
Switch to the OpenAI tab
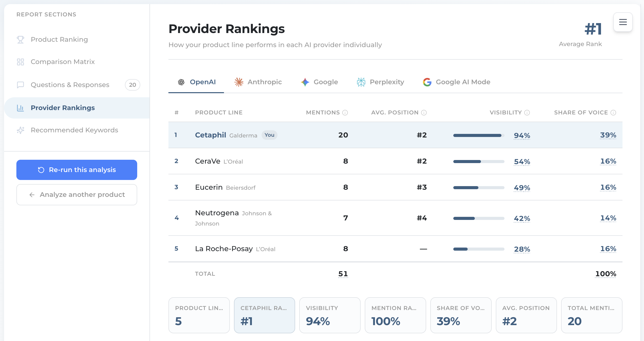point(196,82)
